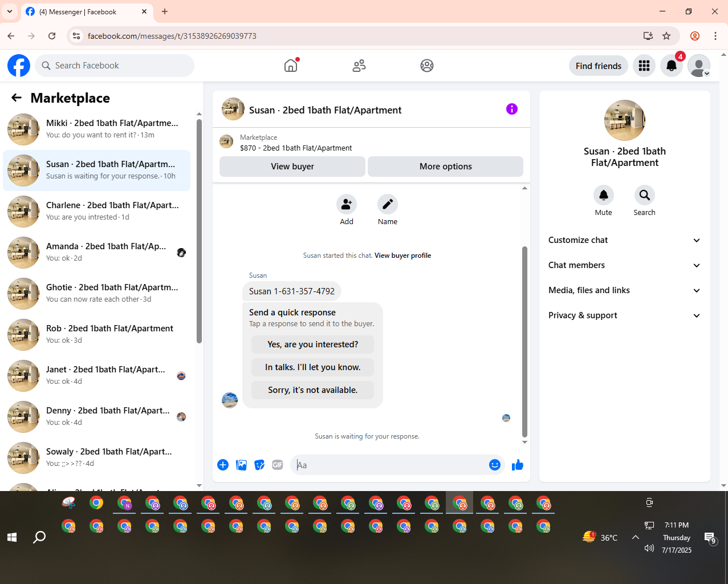Reload the page in Chrome
The width and height of the screenshot is (728, 584).
pyautogui.click(x=52, y=36)
